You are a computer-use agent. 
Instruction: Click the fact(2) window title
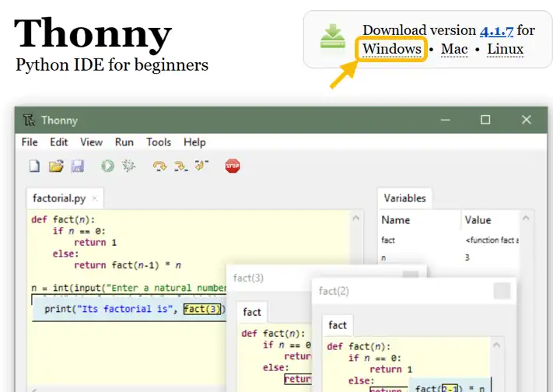(x=334, y=291)
